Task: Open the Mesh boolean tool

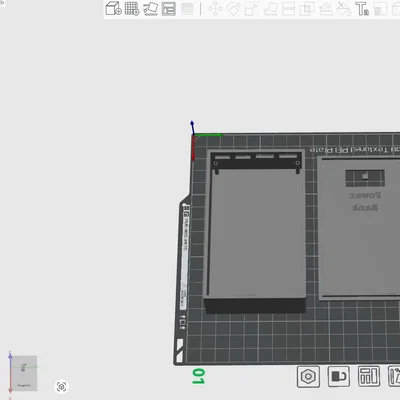Action: (307, 9)
